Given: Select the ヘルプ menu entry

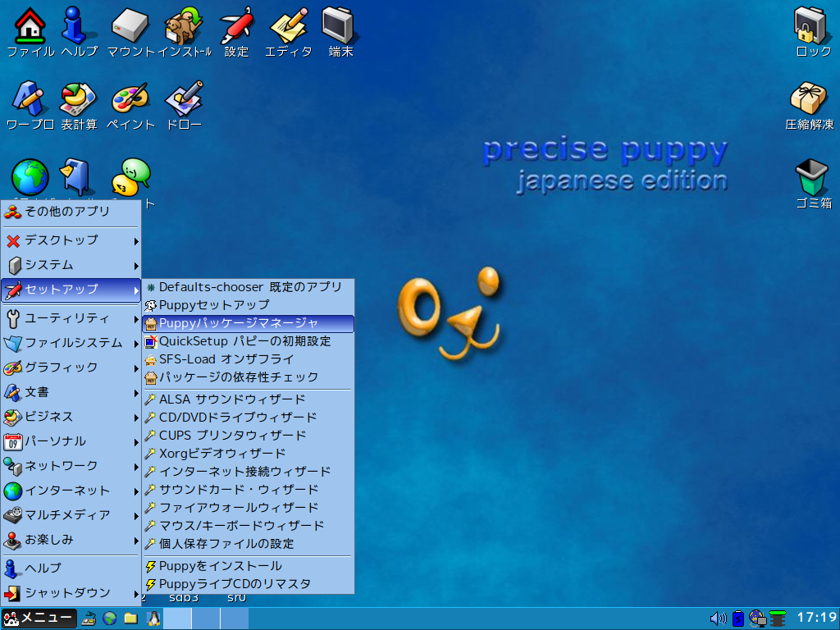Looking at the screenshot, I should coord(71,569).
